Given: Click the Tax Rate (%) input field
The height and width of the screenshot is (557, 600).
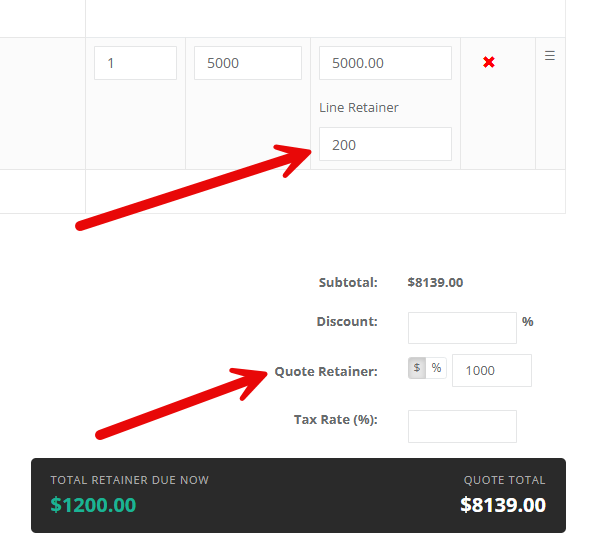Looking at the screenshot, I should pos(462,427).
